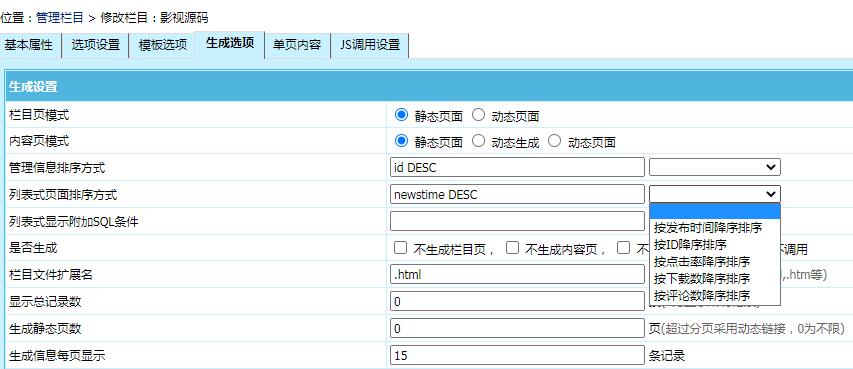The height and width of the screenshot is (369, 853).
Task: Select the 生成选项 tab
Action: tap(230, 44)
